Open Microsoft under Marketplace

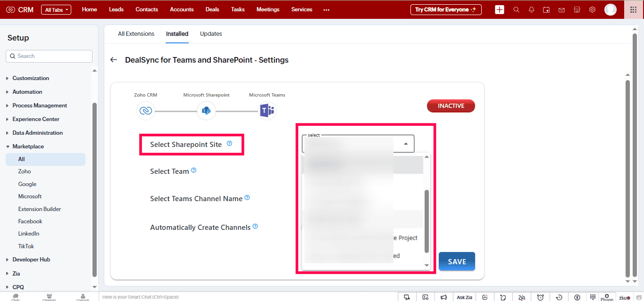point(30,196)
